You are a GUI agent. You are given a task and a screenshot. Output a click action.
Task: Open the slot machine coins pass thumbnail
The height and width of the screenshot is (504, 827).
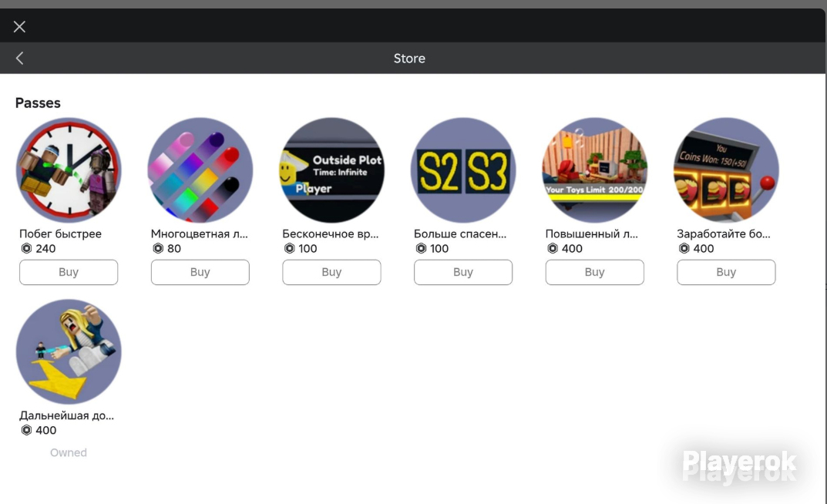tap(726, 170)
